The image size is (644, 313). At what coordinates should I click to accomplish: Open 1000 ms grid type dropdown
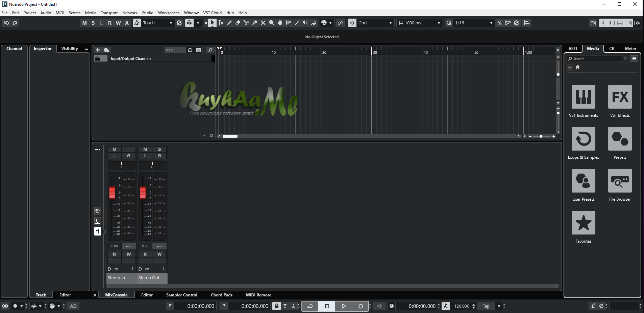419,23
